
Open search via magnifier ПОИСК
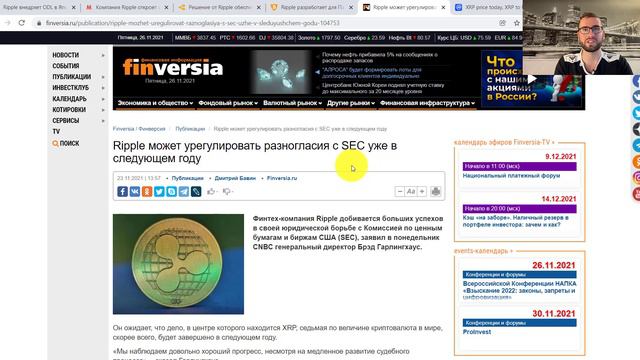(66, 143)
